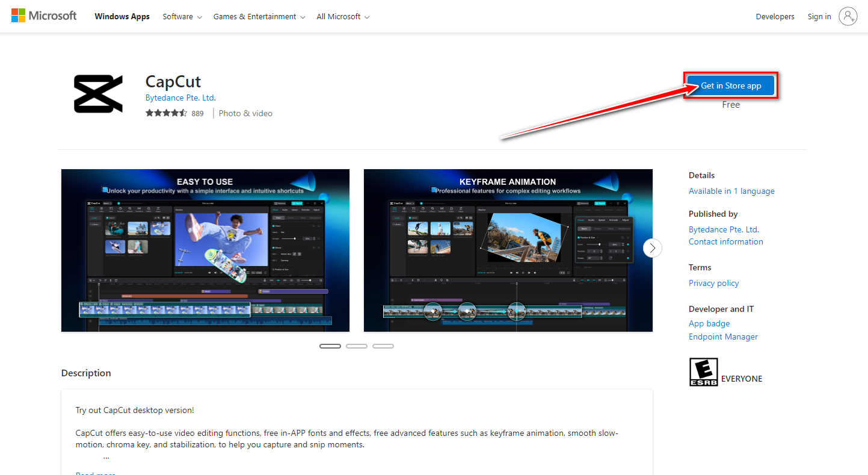Click the next screenshot arrow
This screenshot has width=868, height=475.
coord(652,248)
